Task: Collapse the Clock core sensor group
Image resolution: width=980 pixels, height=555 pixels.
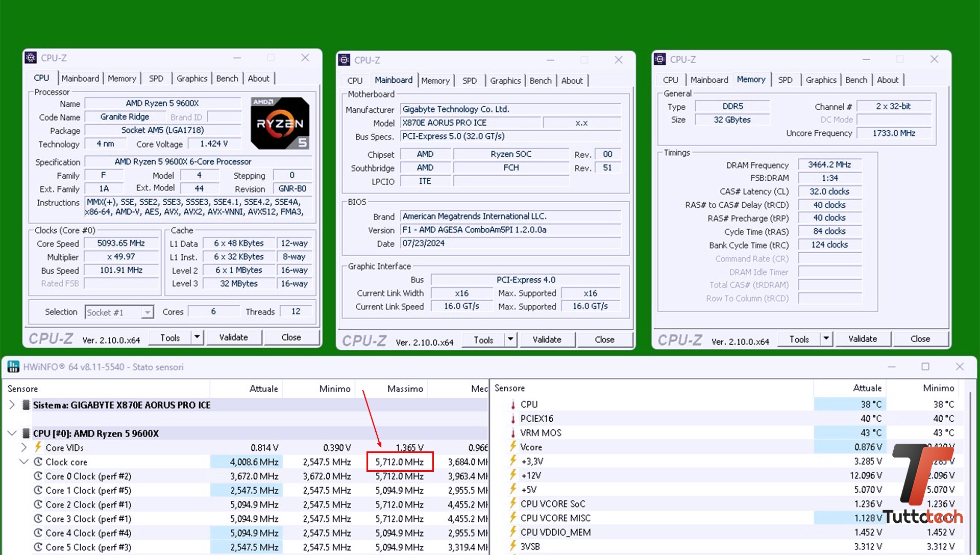Action: tap(24, 462)
